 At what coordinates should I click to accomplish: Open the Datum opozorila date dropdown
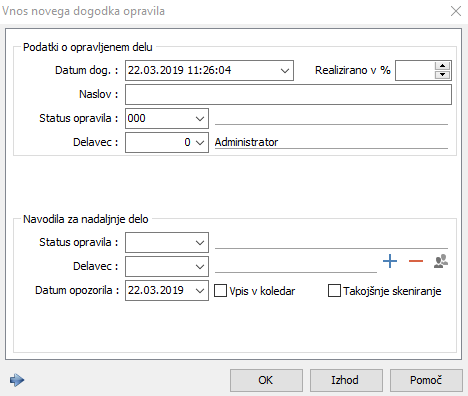tap(200, 291)
